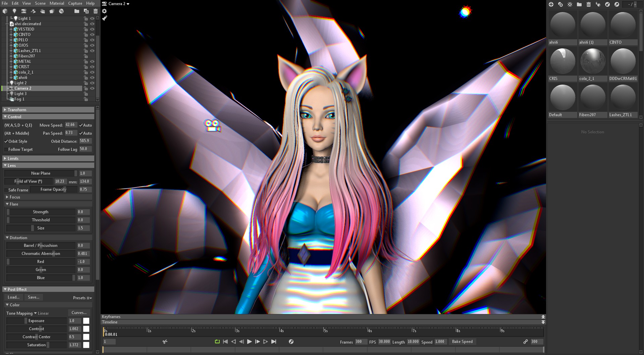644x355 pixels.
Task: Open the Capture menu
Action: (x=75, y=3)
